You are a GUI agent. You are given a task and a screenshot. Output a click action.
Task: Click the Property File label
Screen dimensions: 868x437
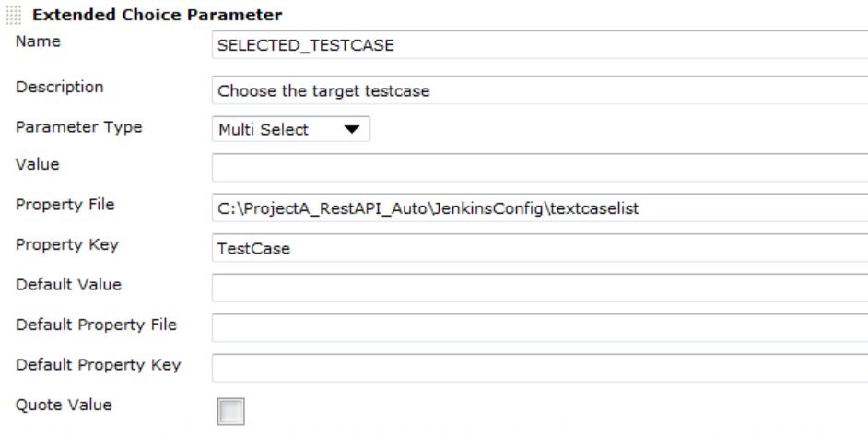[65, 205]
